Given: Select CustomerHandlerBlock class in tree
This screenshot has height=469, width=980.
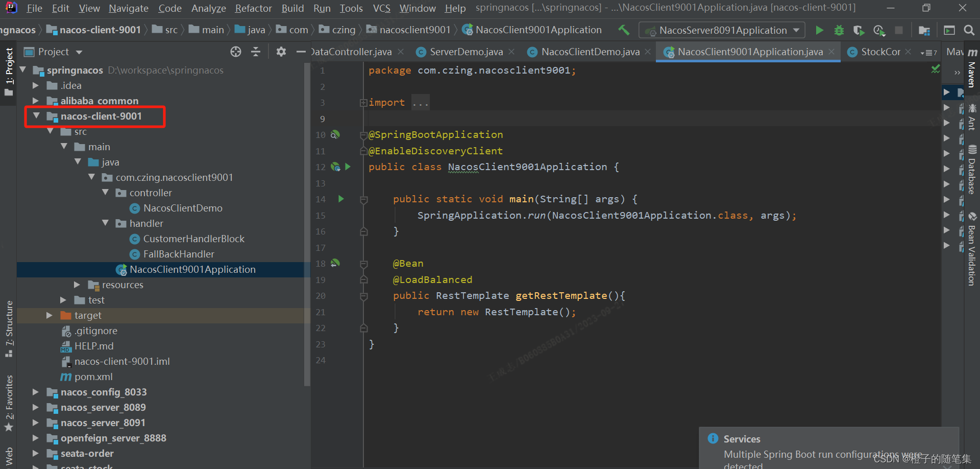Looking at the screenshot, I should pos(187,239).
